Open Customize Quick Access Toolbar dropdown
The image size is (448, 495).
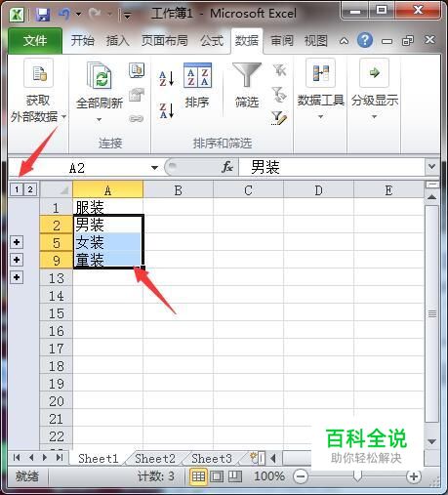point(127,15)
